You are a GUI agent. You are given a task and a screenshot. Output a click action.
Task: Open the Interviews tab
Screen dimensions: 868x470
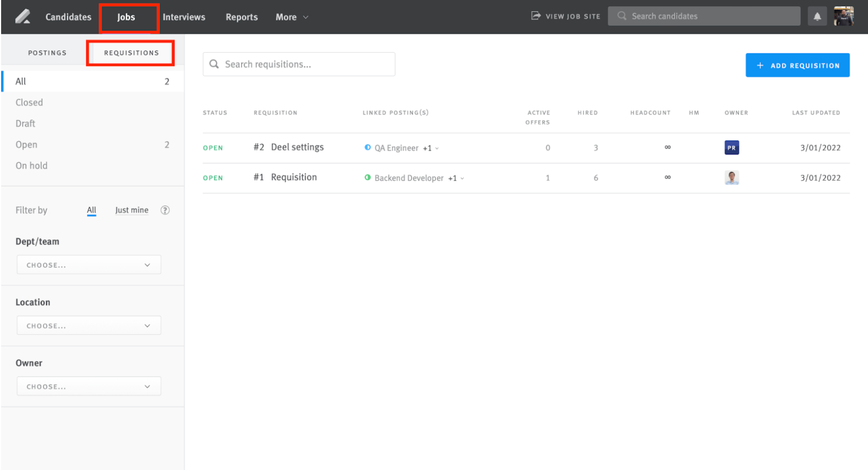point(184,17)
